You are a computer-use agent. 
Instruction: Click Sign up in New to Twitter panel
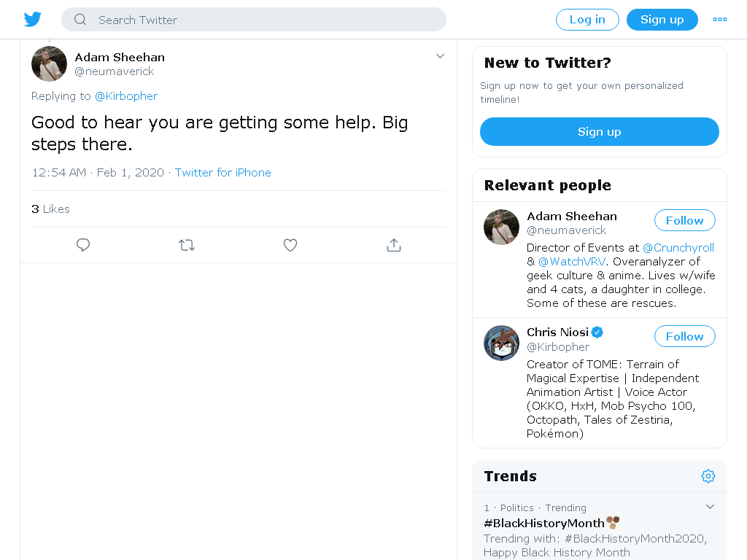(x=600, y=131)
